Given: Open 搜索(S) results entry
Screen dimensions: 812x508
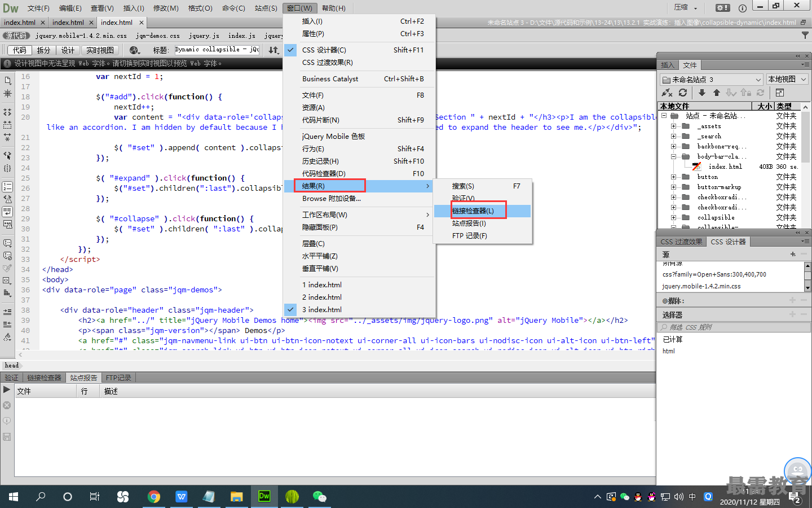Looking at the screenshot, I should (482, 186).
